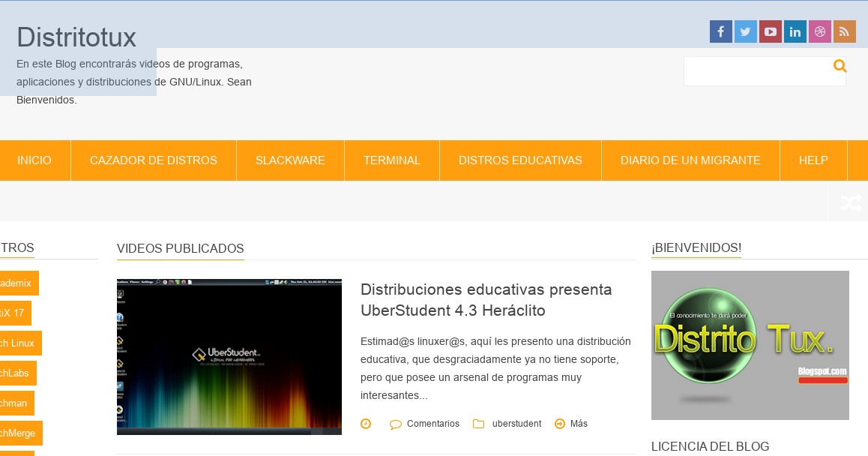Viewport: 868px width, 456px height.
Task: Open the UberStudent 4.3 Heráclito post title
Action: 486,299
